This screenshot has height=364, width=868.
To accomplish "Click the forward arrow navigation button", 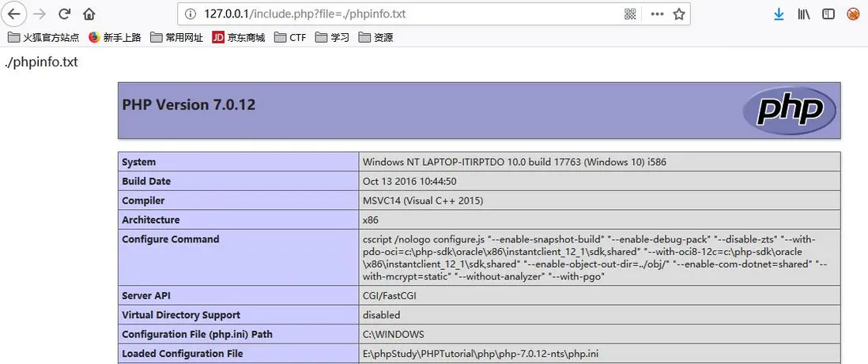I will 40,14.
